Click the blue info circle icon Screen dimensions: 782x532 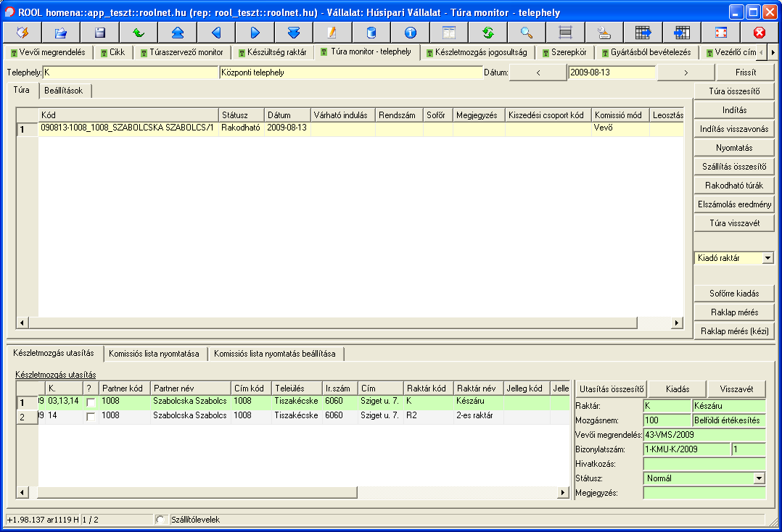coord(410,33)
